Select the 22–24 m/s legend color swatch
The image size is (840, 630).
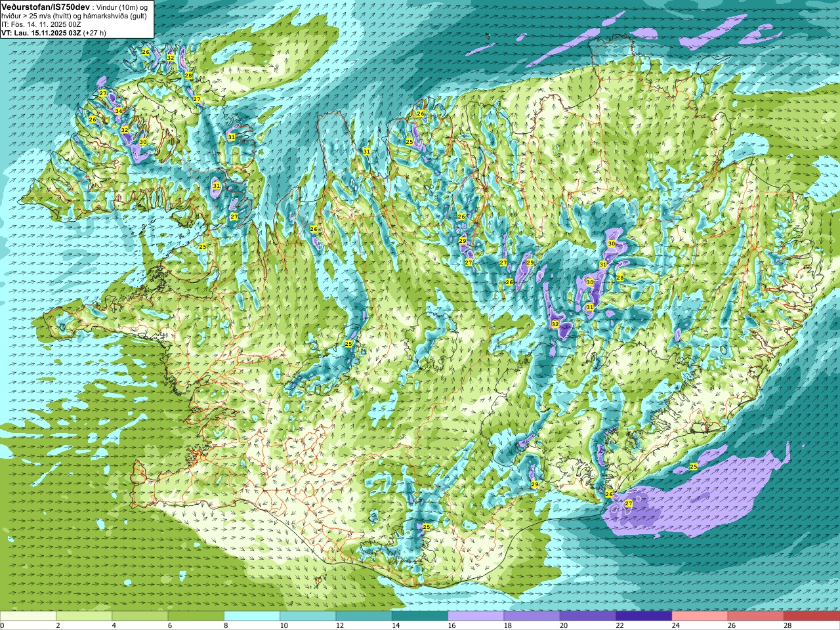coord(644,616)
